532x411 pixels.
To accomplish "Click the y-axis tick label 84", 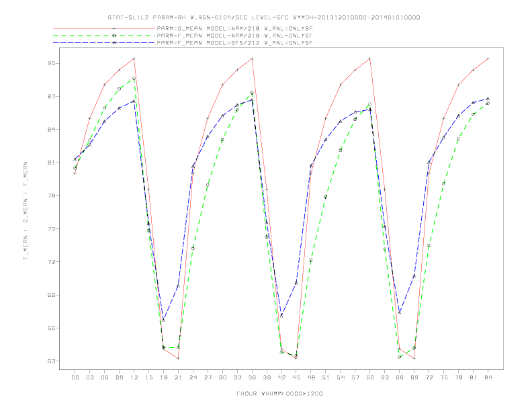I will click(x=51, y=130).
